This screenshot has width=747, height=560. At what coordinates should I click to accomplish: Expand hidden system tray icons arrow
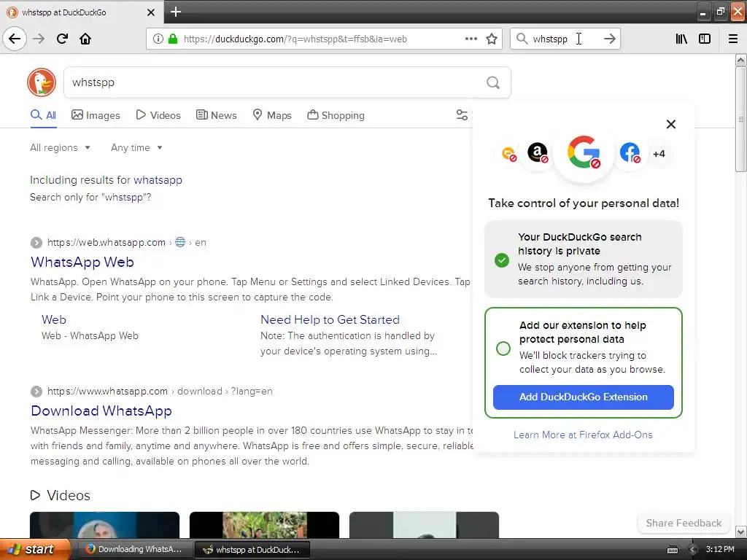coord(693,550)
